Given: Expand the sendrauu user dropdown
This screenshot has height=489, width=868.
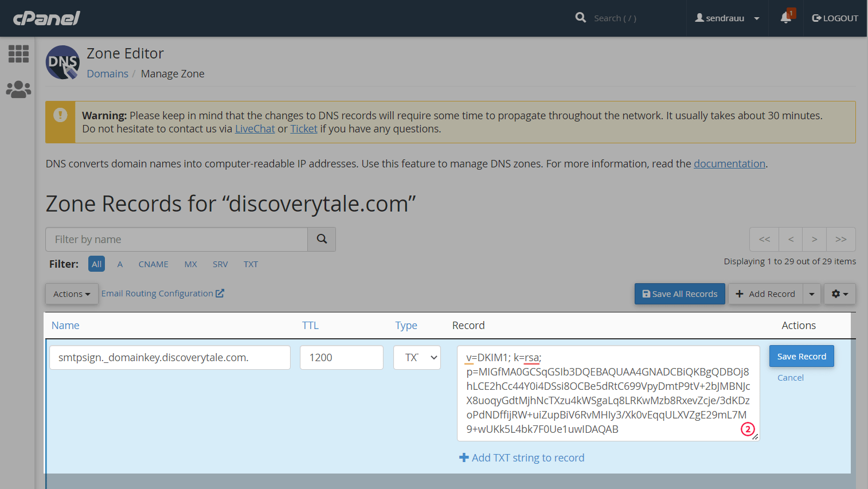Looking at the screenshot, I should [x=727, y=18].
